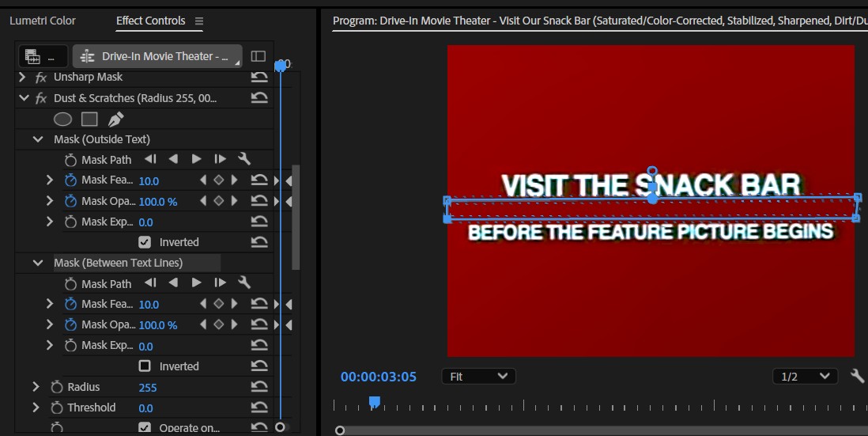Select the Mask (Outside Text) label
868x436 pixels.
click(x=102, y=139)
